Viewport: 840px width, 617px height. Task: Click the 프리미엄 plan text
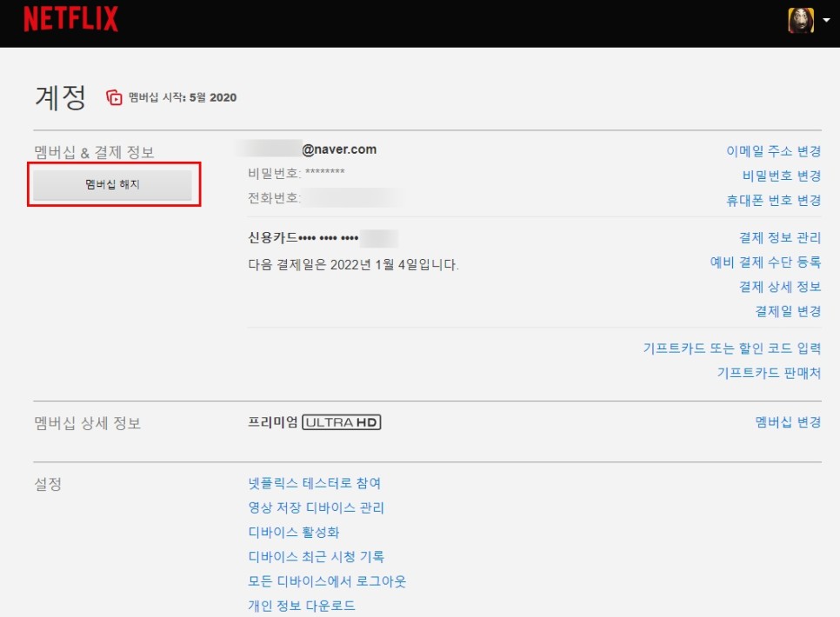coord(273,422)
